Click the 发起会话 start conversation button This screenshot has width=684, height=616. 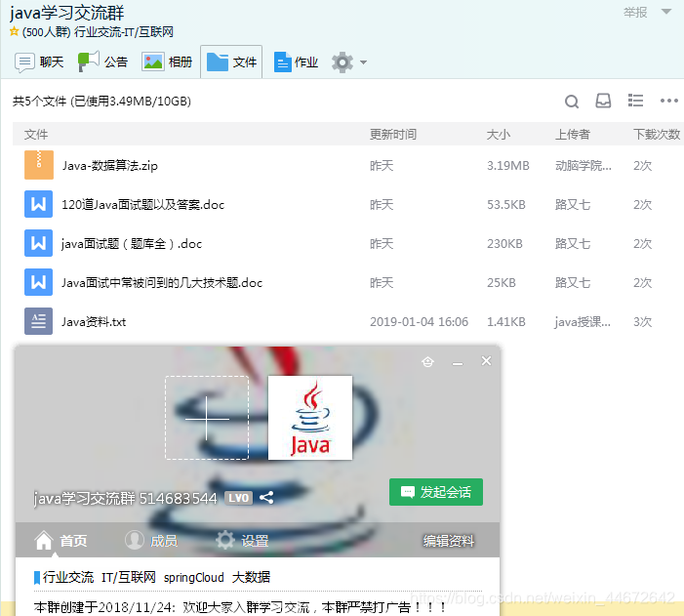pos(436,492)
